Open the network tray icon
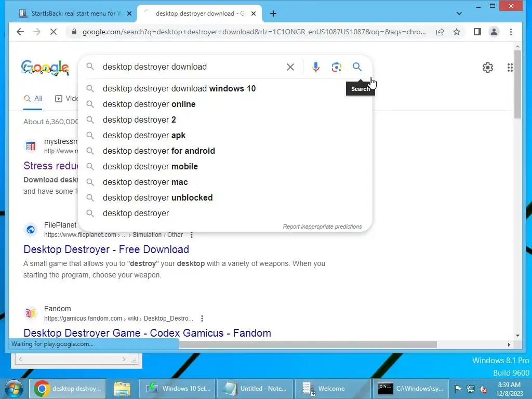This screenshot has width=532, height=399. pos(471,389)
